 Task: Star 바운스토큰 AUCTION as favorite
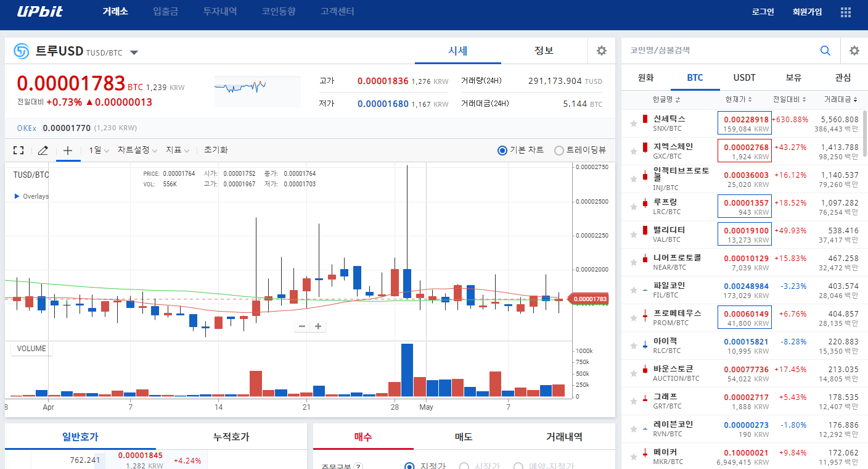(633, 373)
